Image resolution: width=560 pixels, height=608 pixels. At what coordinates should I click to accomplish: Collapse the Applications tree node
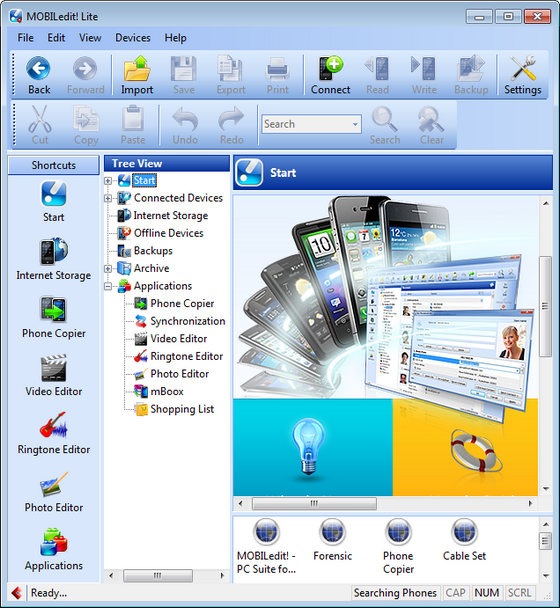click(x=108, y=287)
